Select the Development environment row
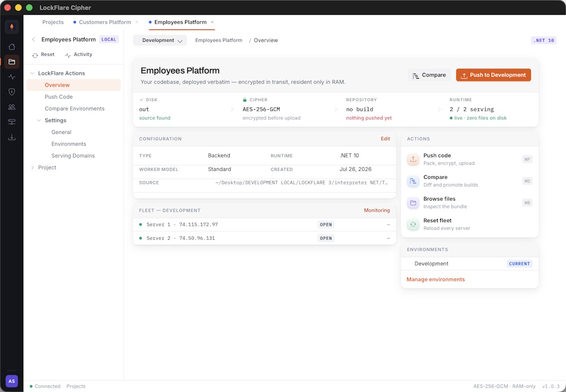566x392 pixels. 470,264
